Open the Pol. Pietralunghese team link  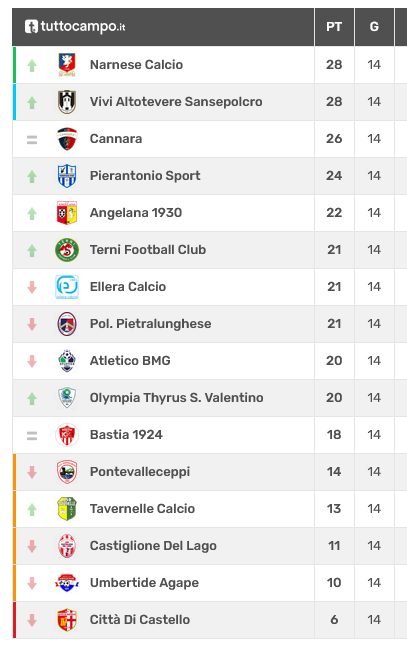(x=150, y=324)
